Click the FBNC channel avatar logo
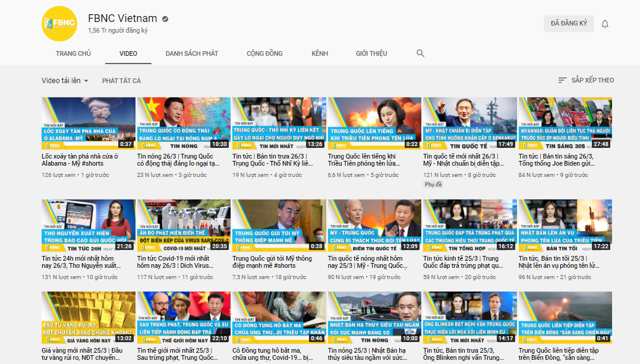The height and width of the screenshot is (364, 640). coord(59,24)
